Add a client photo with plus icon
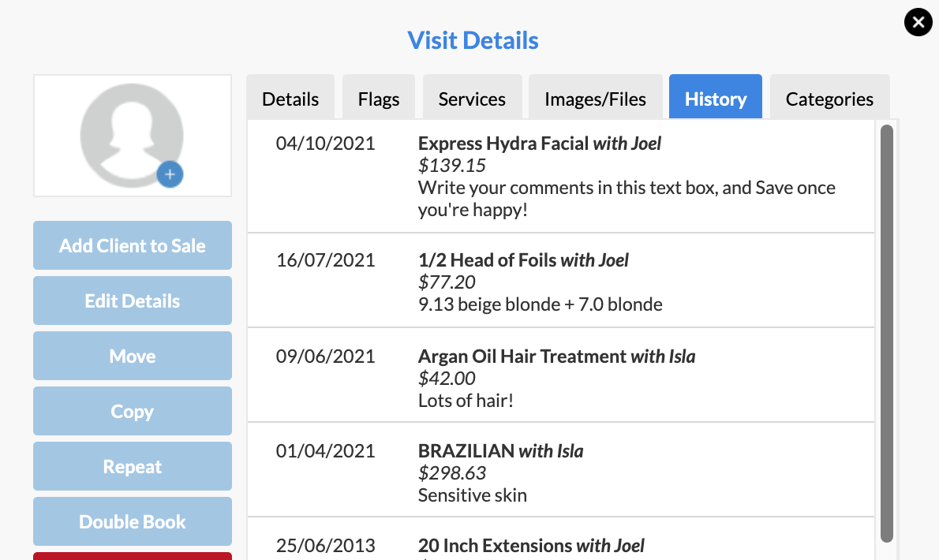Screen dimensions: 939x560 (170, 174)
